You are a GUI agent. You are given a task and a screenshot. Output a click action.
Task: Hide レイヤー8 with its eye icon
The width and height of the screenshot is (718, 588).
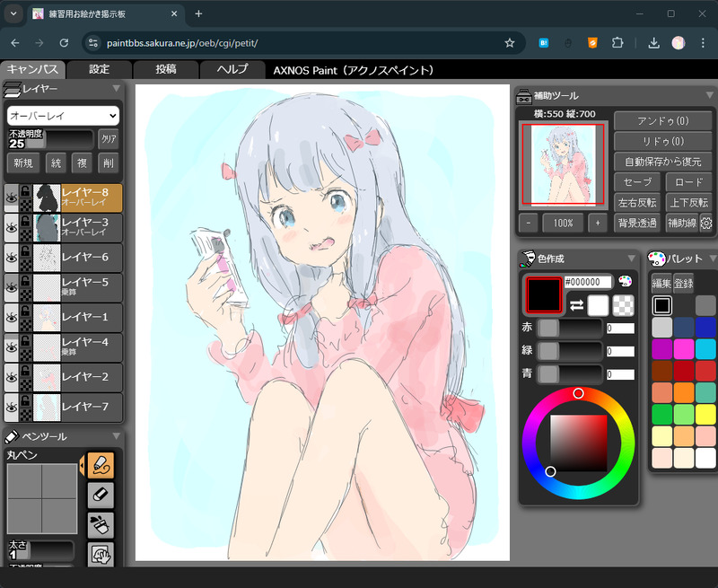(12, 197)
